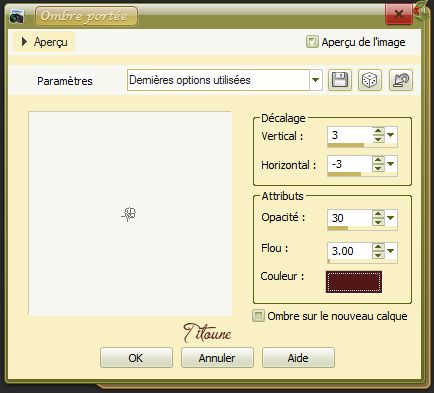Screen dimensions: 434x393
Task: Click in the Horizontal value field
Action: [350, 164]
